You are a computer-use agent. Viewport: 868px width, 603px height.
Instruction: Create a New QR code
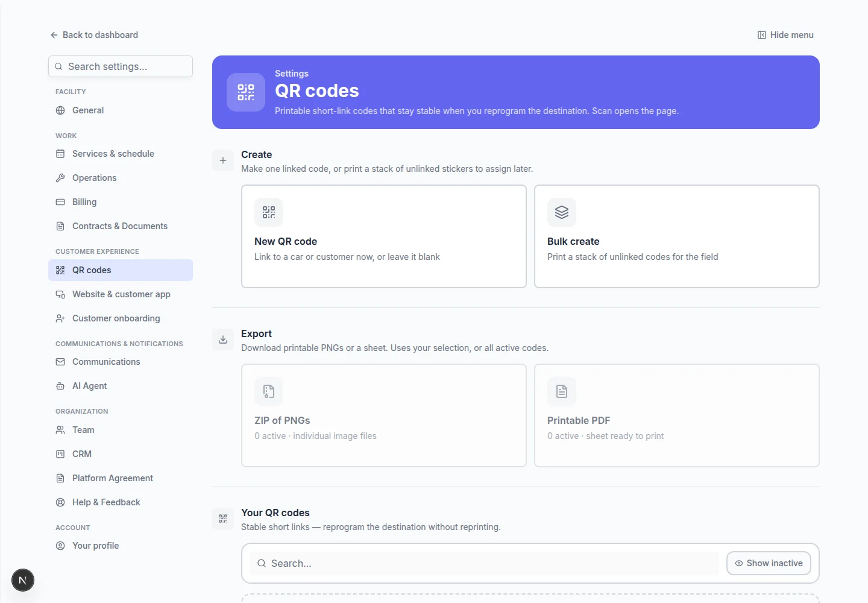(384, 236)
